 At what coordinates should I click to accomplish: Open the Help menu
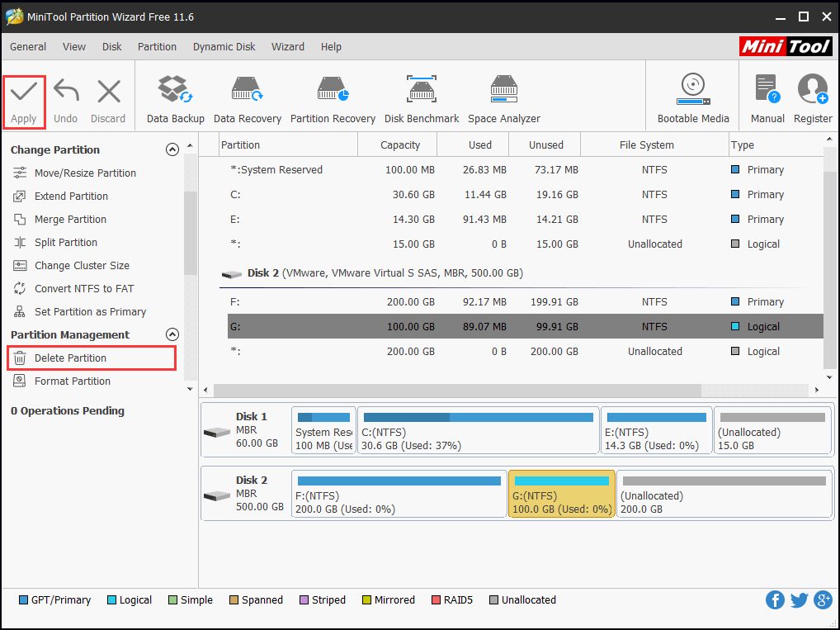tap(331, 46)
